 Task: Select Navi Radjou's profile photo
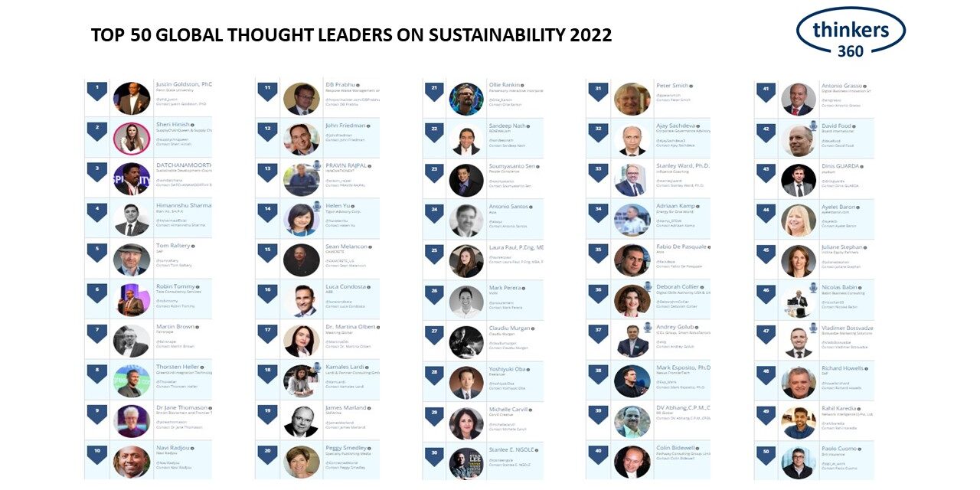coord(132,462)
